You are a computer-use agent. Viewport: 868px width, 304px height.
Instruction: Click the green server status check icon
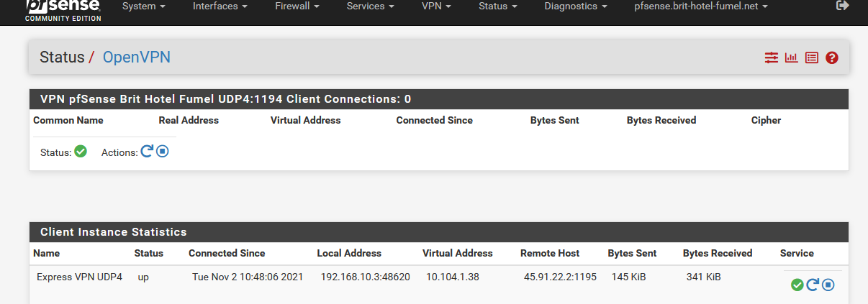pyautogui.click(x=81, y=152)
